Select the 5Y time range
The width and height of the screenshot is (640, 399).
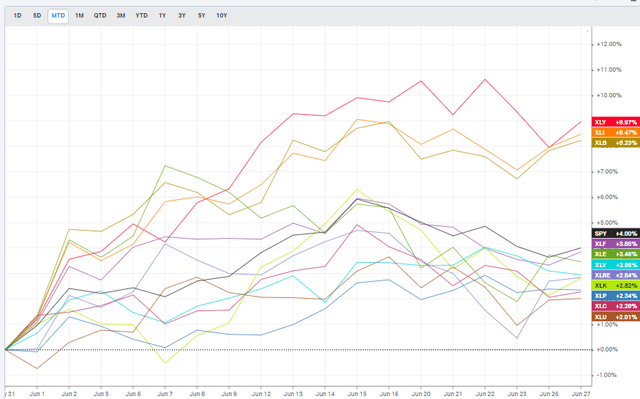point(202,16)
